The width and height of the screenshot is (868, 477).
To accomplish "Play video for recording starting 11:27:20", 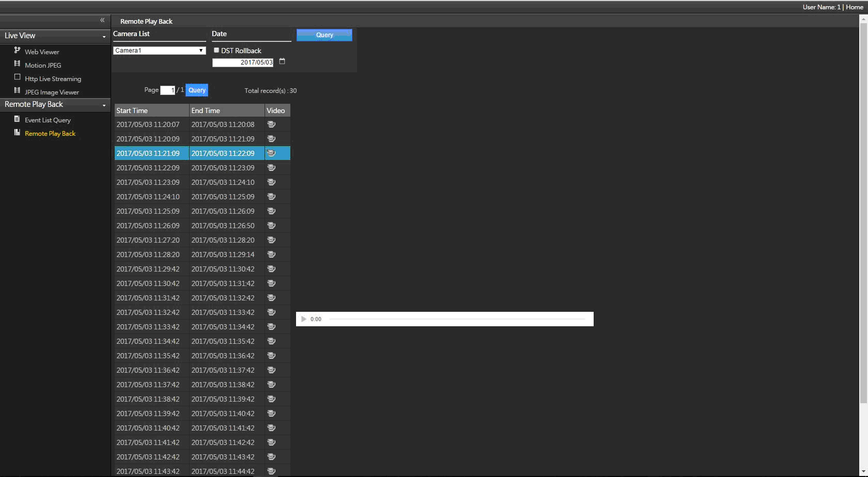I will (x=271, y=240).
